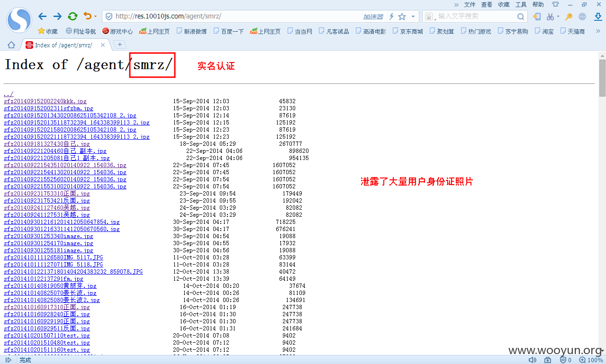The height and width of the screenshot is (364, 606).
Task: Expand hidden menu items chevron near 文件
Action: pyautogui.click(x=456, y=5)
